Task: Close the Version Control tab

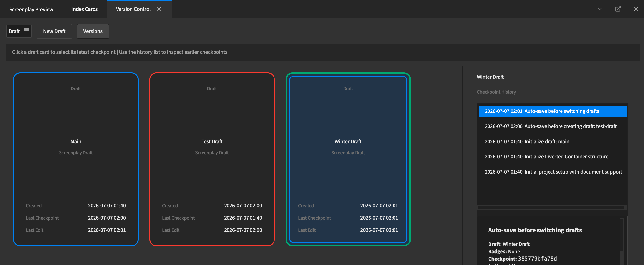Action: (159, 9)
